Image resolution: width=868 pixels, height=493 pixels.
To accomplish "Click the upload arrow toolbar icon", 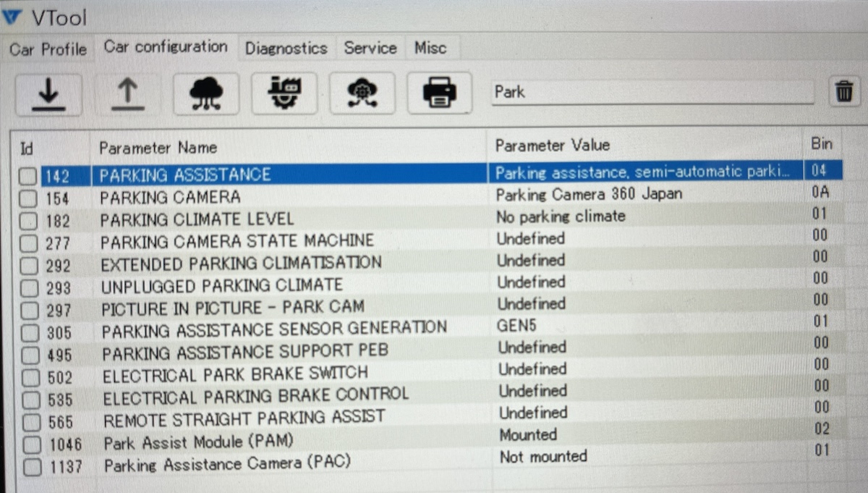I will [x=127, y=94].
